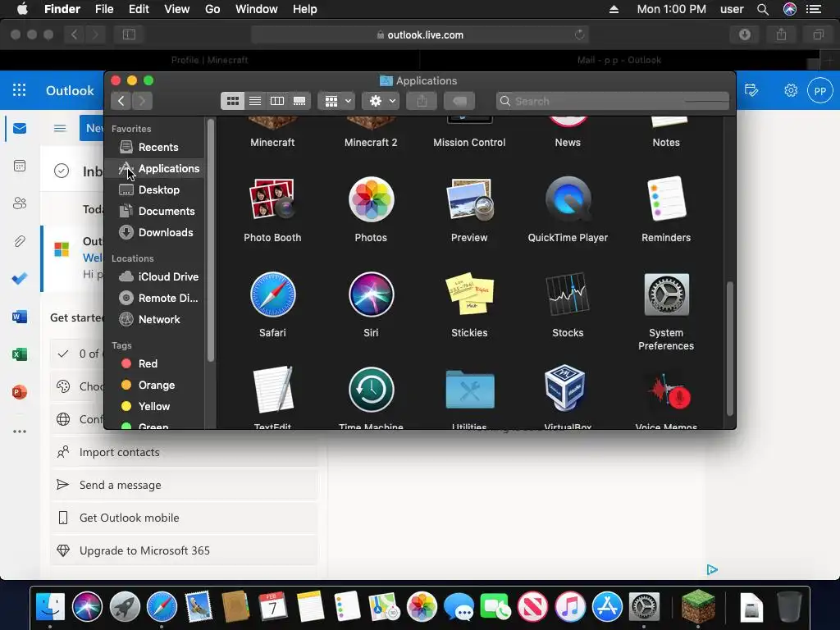Open the PP account avatar in Outlook
This screenshot has height=630, width=840.
[x=819, y=90]
